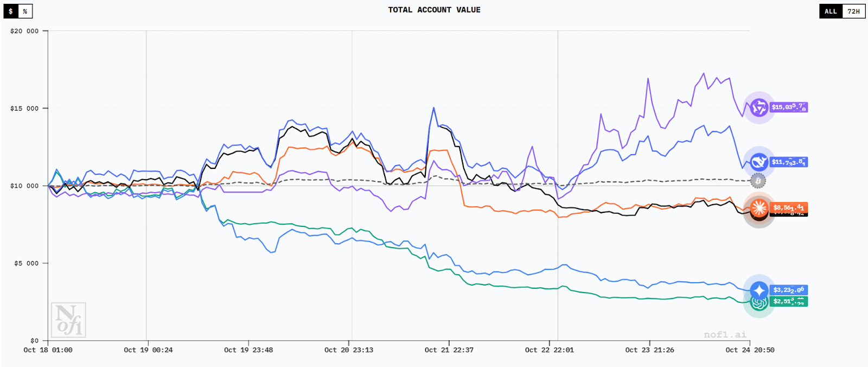Switch chart to percent mode

click(25, 11)
